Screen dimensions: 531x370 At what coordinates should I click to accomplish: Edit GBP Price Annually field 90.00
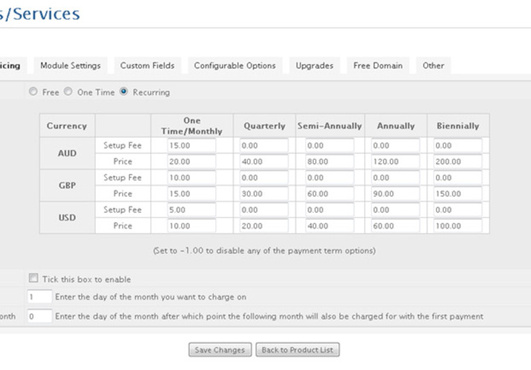395,194
